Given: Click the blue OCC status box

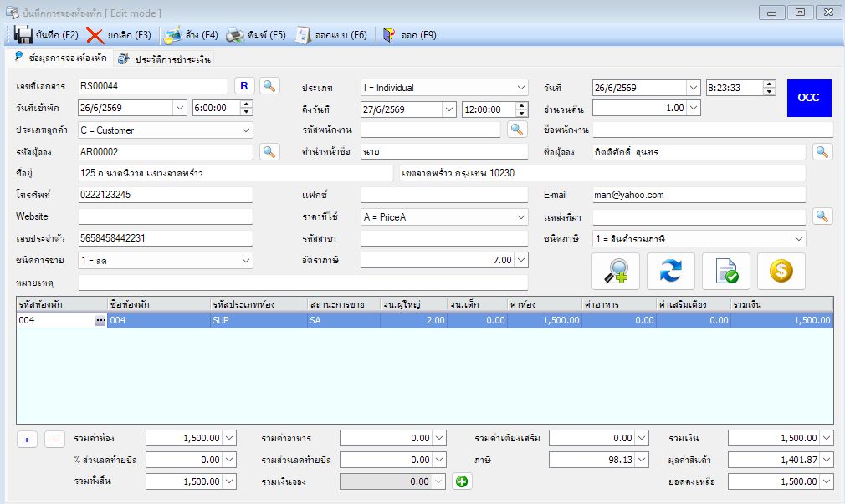Looking at the screenshot, I should [x=809, y=98].
